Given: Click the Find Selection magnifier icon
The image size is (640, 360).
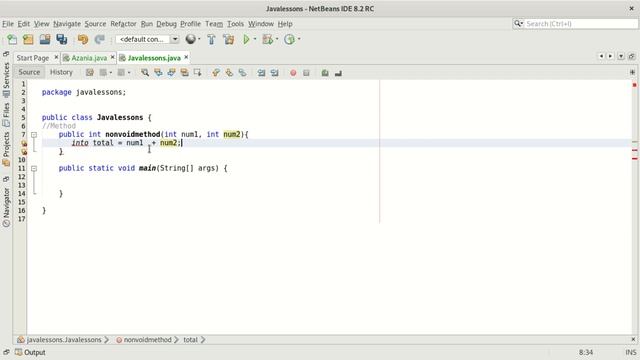Looking at the screenshot, I should pyautogui.click(x=145, y=73).
